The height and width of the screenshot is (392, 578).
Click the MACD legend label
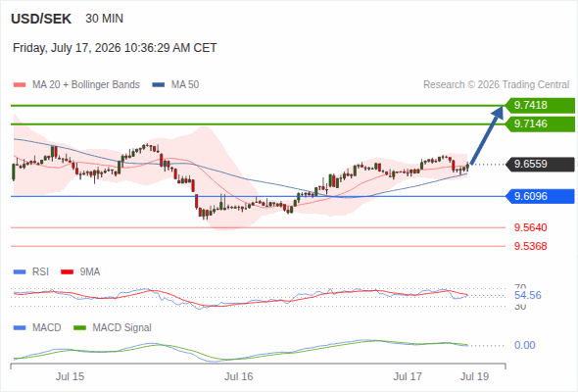click(46, 327)
